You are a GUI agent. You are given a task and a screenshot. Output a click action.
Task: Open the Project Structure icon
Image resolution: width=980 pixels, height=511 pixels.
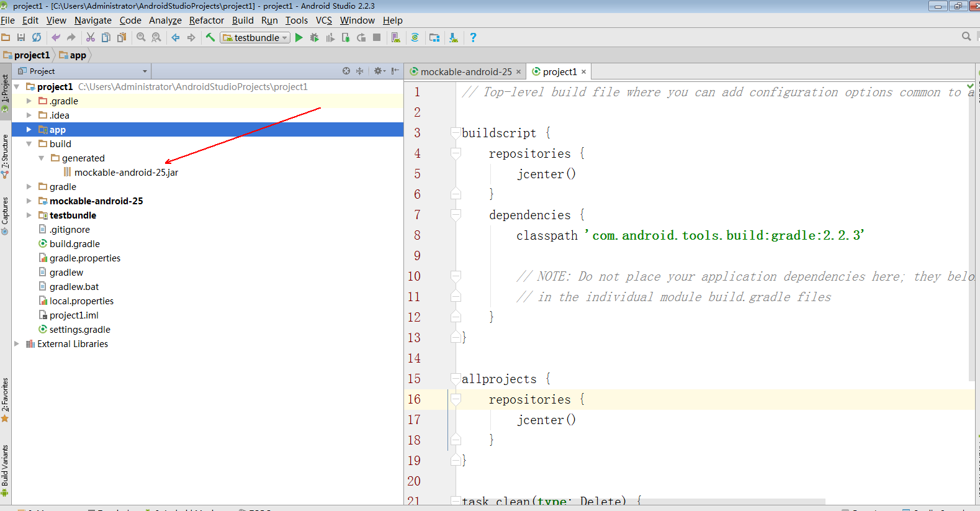click(x=434, y=37)
